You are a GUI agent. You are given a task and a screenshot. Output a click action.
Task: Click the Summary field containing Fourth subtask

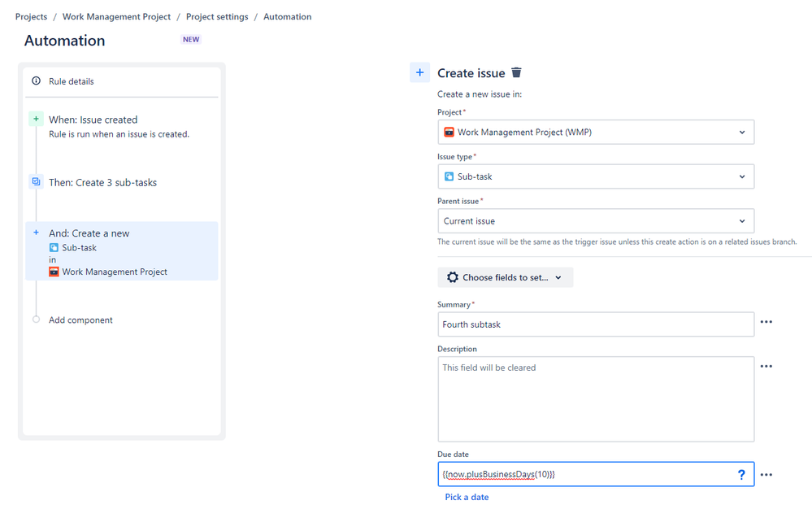click(x=596, y=324)
